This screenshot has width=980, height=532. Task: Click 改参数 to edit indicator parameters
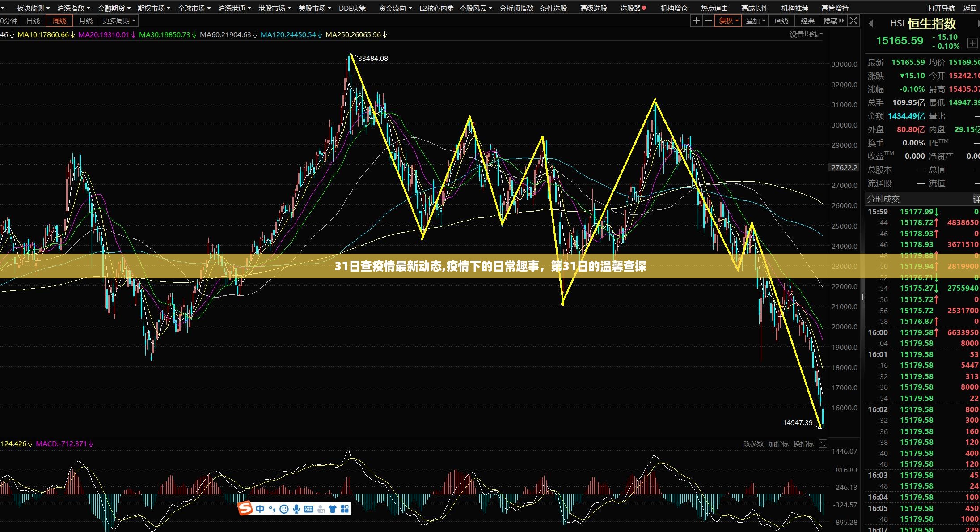click(x=753, y=443)
